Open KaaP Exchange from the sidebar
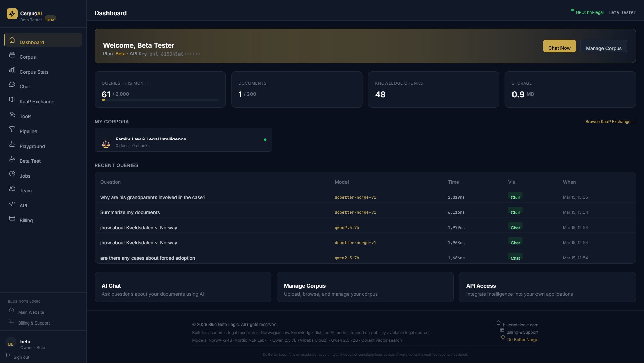644x363 pixels. (x=37, y=101)
